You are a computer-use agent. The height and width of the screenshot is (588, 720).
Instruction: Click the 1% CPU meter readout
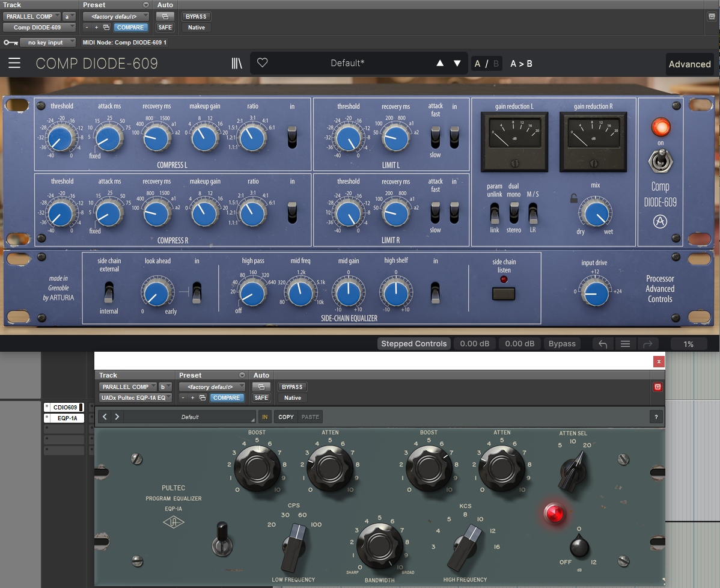(688, 344)
